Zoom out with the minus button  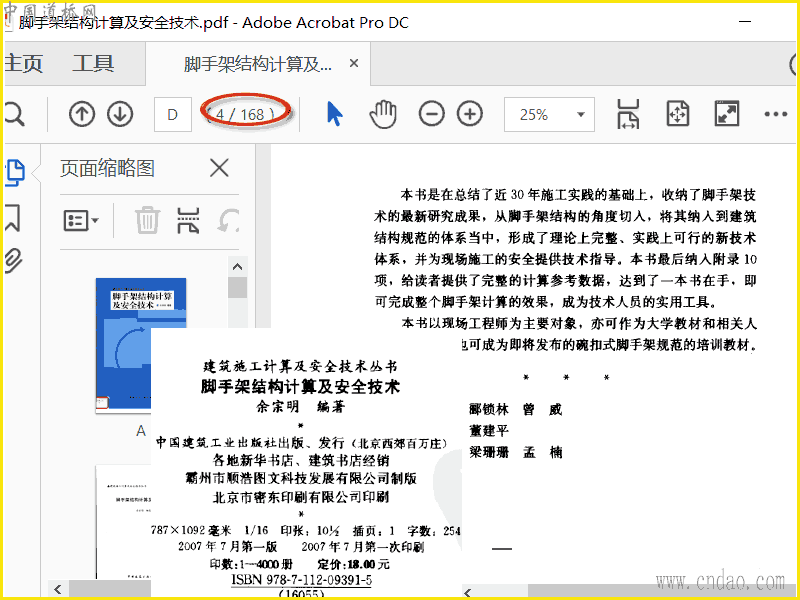[432, 114]
